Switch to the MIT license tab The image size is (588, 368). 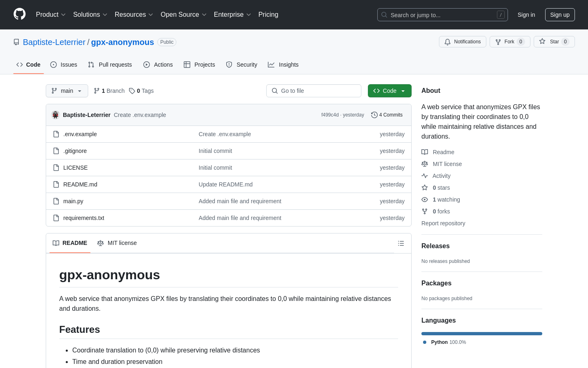117,243
